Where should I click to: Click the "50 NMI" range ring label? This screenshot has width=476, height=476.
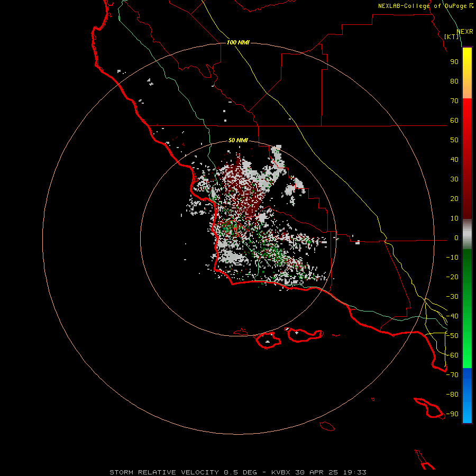click(x=238, y=140)
